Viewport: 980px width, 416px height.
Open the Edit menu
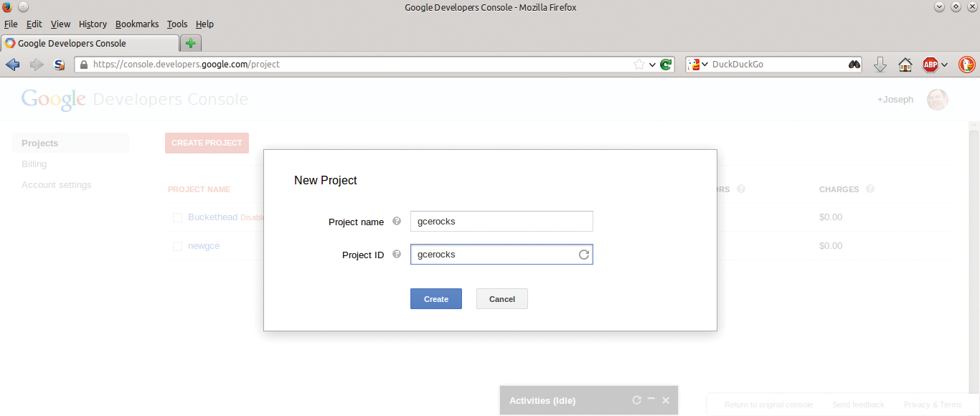coord(34,24)
